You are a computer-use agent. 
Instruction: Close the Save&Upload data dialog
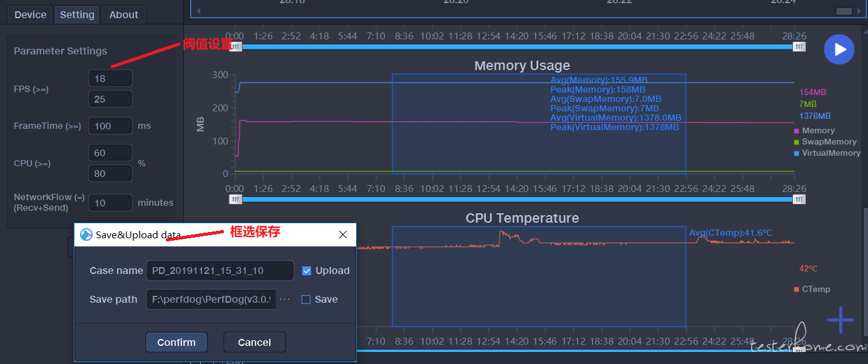point(343,235)
